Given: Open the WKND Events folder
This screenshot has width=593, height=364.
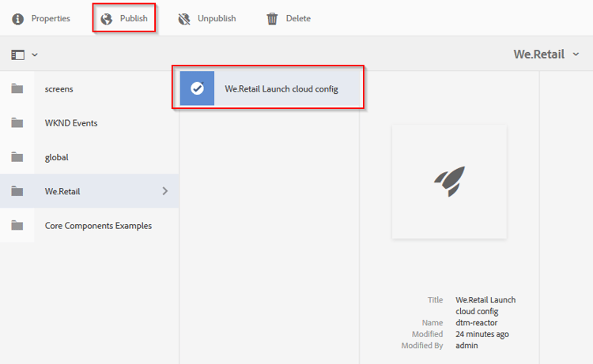Looking at the screenshot, I should [x=89, y=123].
